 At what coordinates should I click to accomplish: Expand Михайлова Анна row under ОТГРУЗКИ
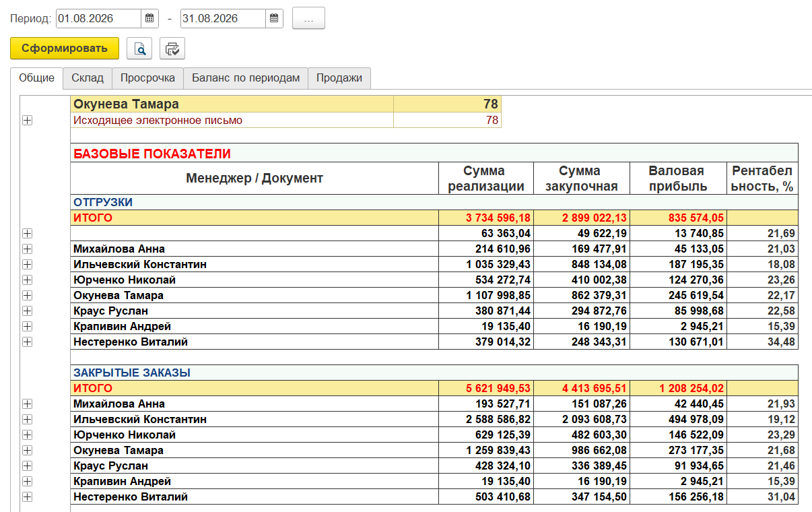click(x=28, y=249)
